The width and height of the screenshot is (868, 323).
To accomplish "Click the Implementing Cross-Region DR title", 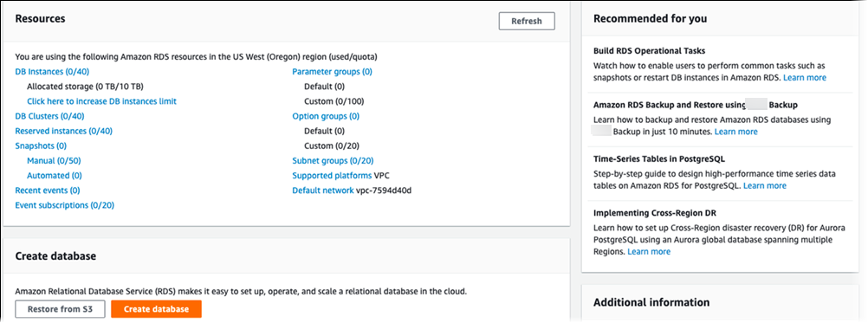I will [656, 213].
